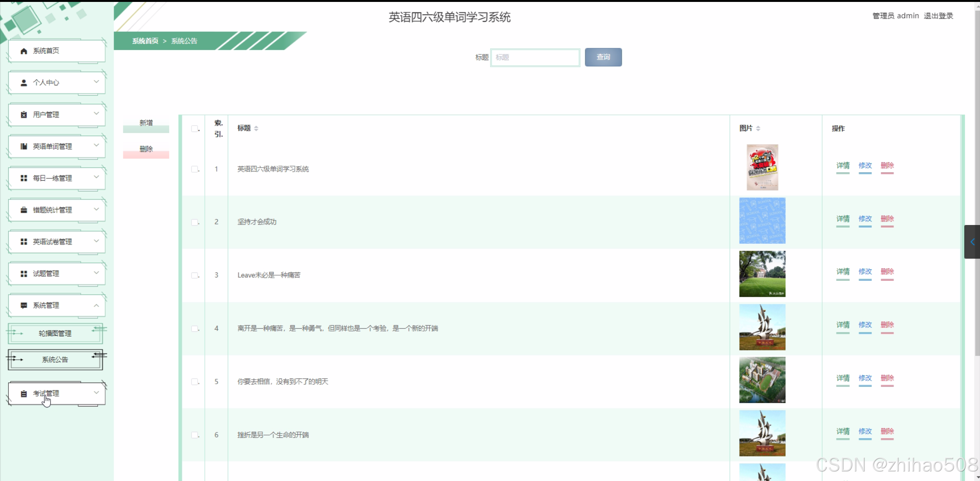Click the campus statue image thumbnail in row 4
The height and width of the screenshot is (481, 980).
pyautogui.click(x=762, y=327)
